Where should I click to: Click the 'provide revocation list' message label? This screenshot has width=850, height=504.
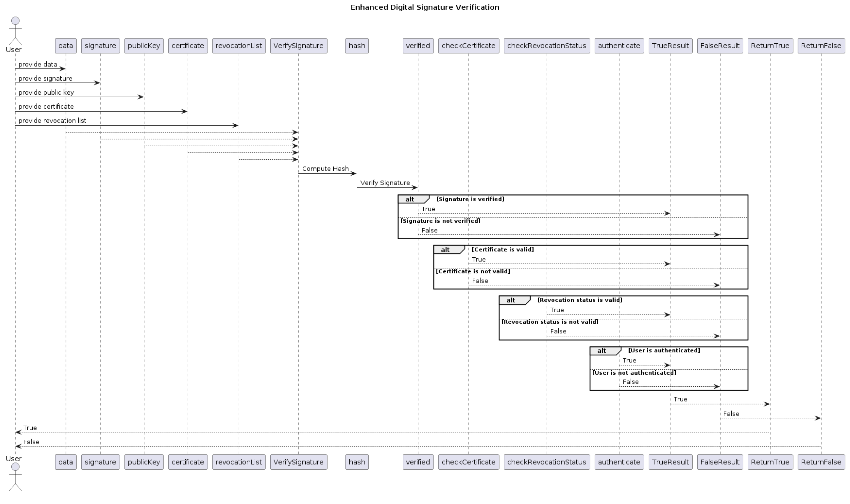tap(52, 121)
